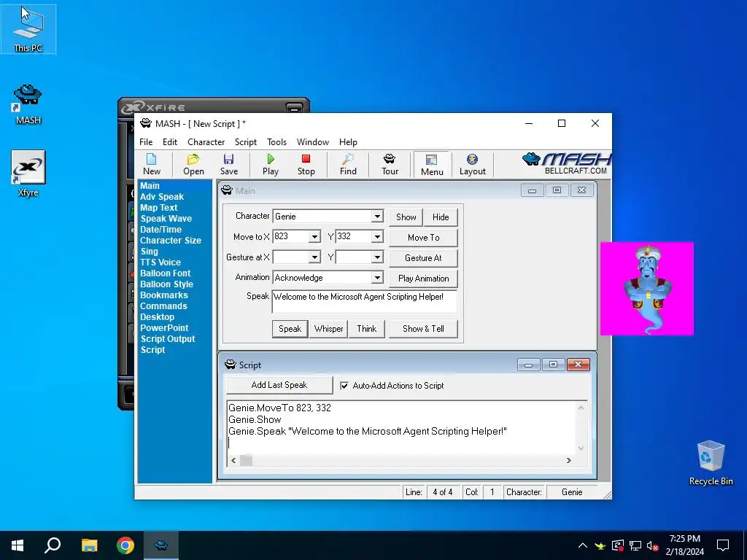Click the script vertical scrollbar down arrow
Screen dimensions: 747x560
(x=581, y=448)
